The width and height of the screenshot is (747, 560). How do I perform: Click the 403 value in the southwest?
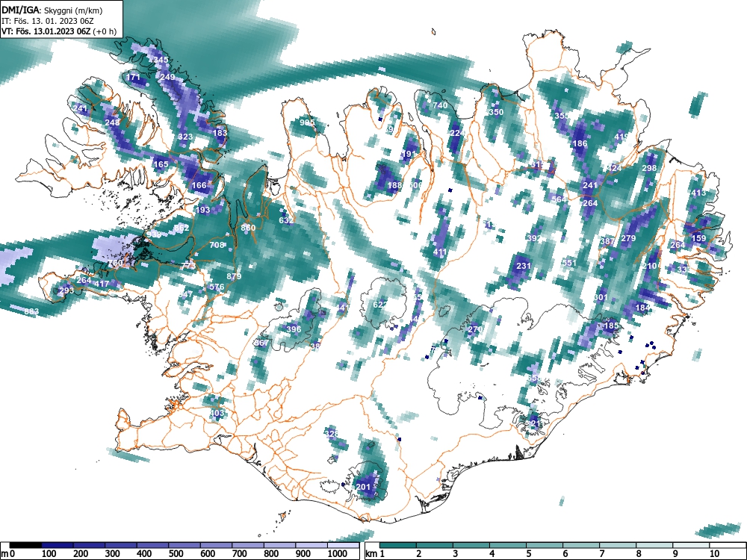coord(217,413)
